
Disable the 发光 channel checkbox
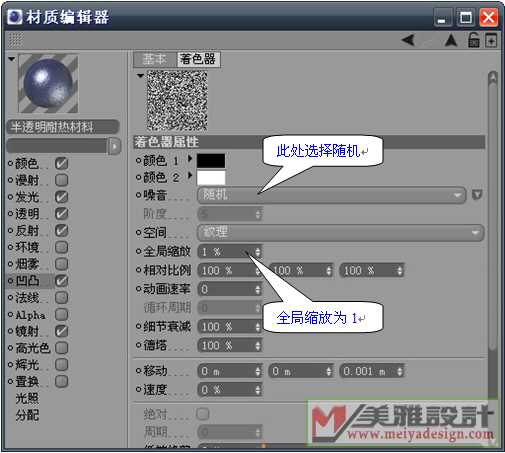[62, 197]
